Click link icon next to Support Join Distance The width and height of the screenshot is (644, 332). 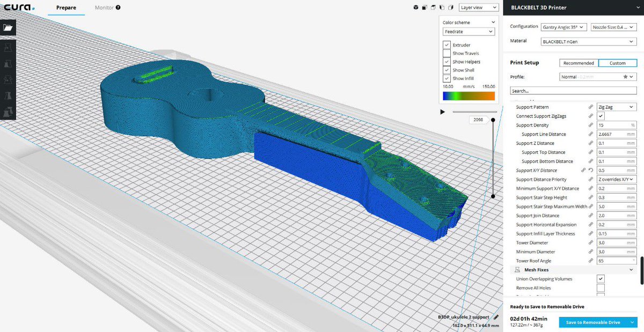(590, 216)
